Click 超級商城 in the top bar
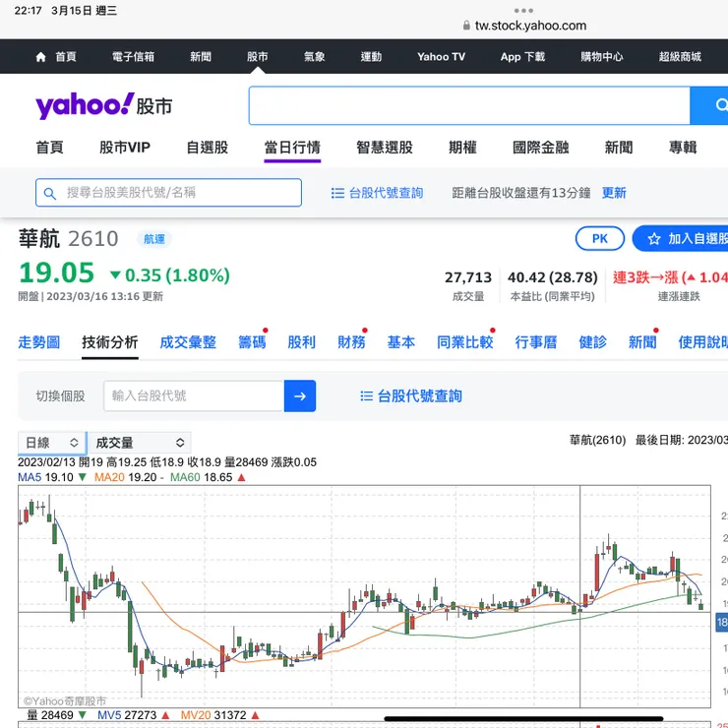728x728 pixels. 680,57
